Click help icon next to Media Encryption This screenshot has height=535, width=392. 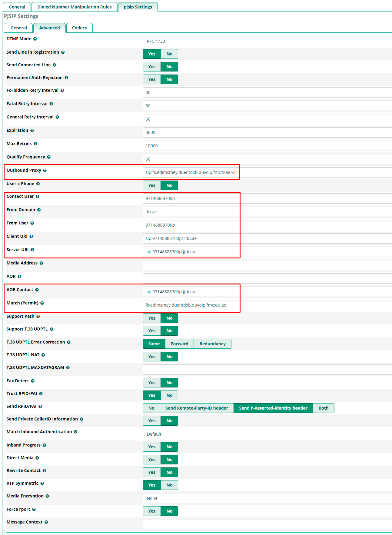coord(47,496)
